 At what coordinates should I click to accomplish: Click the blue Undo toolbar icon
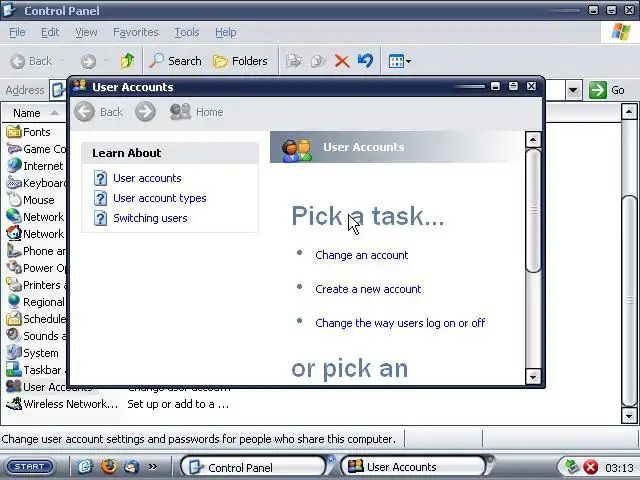tap(365, 61)
